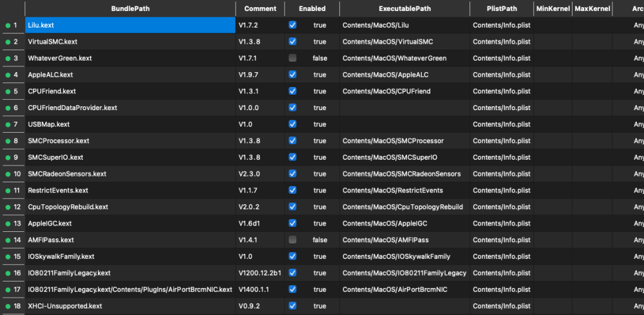This screenshot has width=644, height=315.
Task: Click row number 14 status dot
Action: coord(7,240)
